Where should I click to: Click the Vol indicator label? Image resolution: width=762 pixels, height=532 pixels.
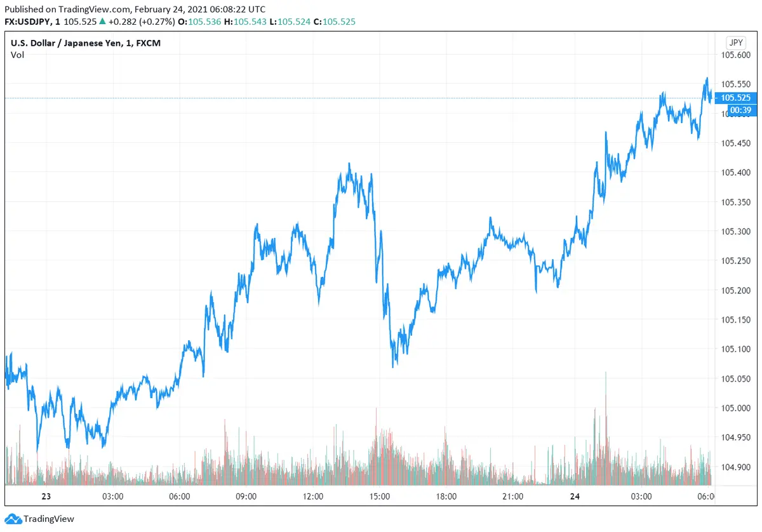17,55
